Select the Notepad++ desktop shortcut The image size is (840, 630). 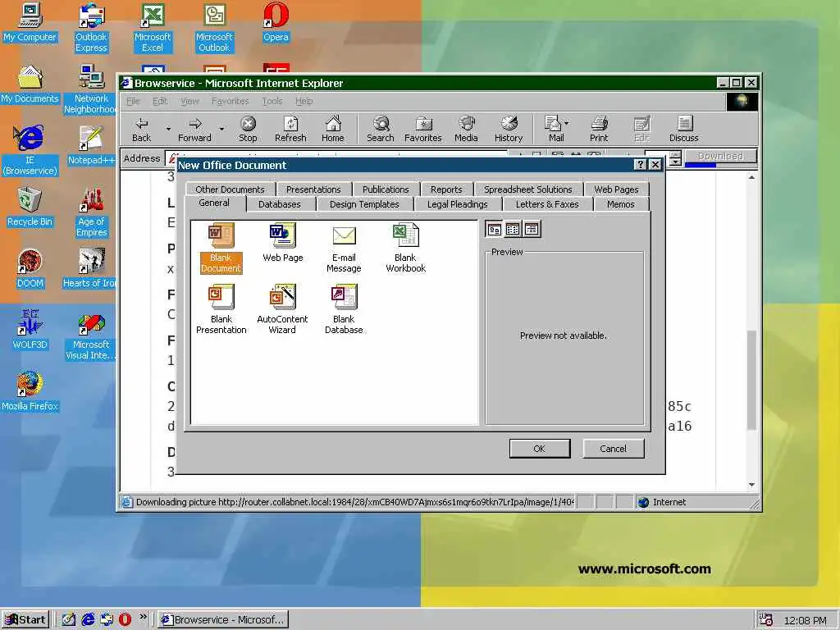(92, 146)
